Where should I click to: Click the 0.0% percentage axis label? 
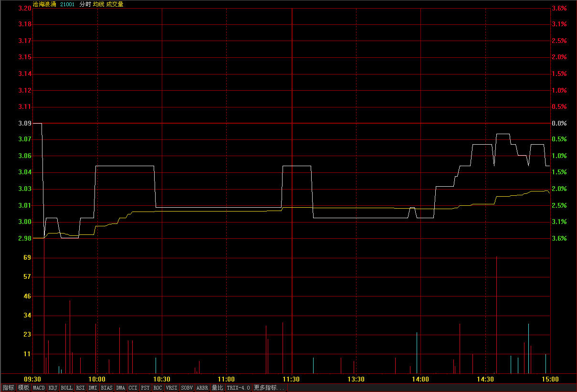559,123
